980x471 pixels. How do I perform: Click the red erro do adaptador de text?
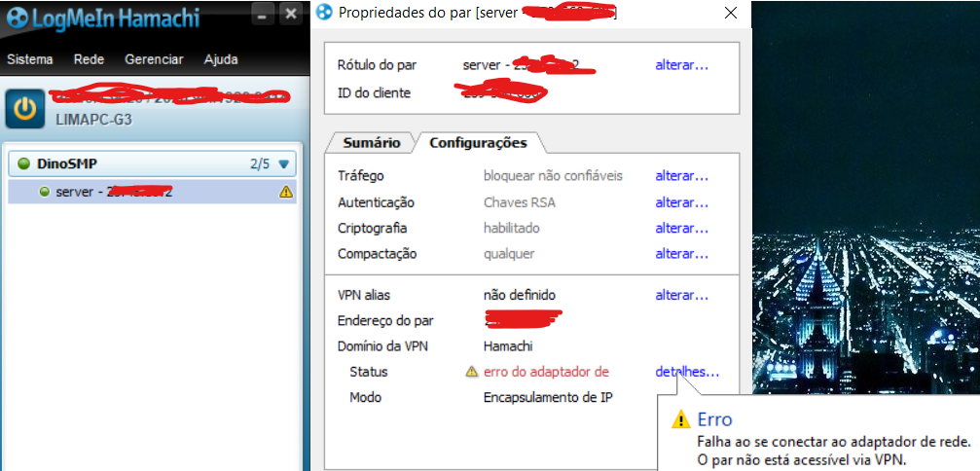coord(546,372)
